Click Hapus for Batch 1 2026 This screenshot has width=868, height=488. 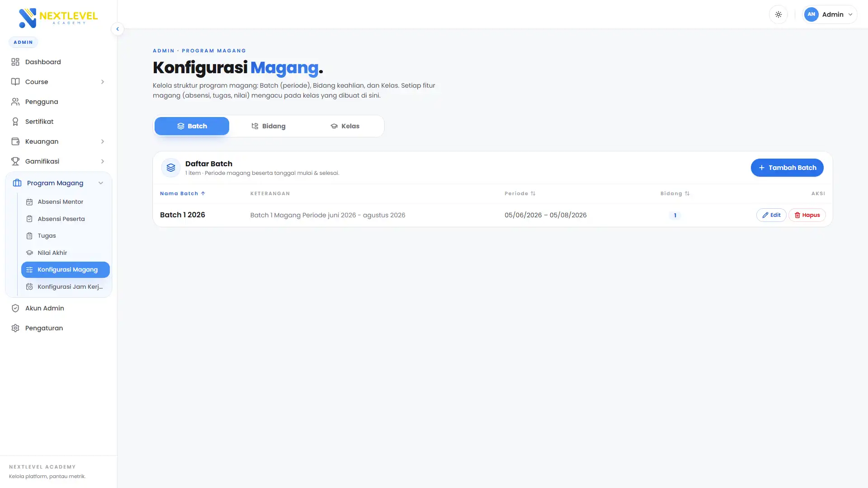click(x=807, y=215)
